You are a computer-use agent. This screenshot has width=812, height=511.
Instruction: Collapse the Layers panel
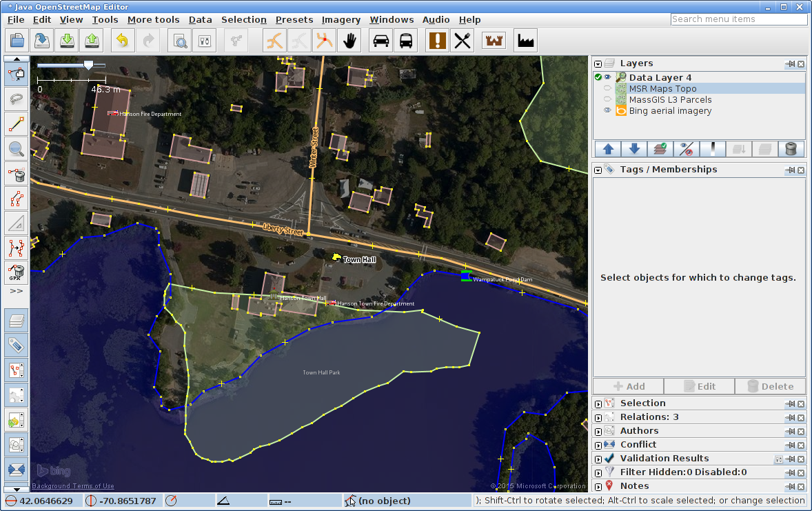click(598, 63)
